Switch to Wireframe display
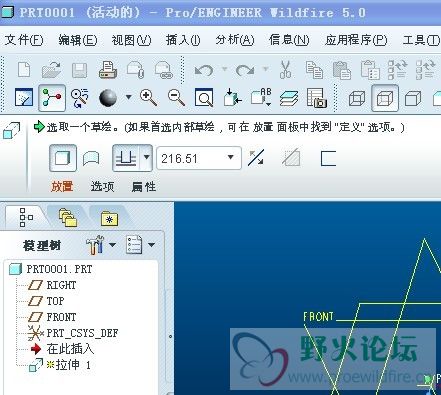Screen dimensions: 441x395 (357, 98)
